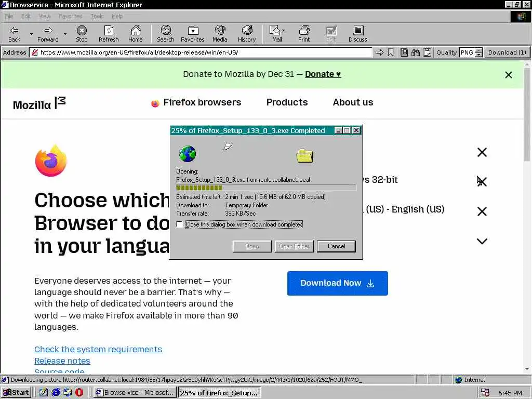Click the Quality PNG field

[467, 52]
